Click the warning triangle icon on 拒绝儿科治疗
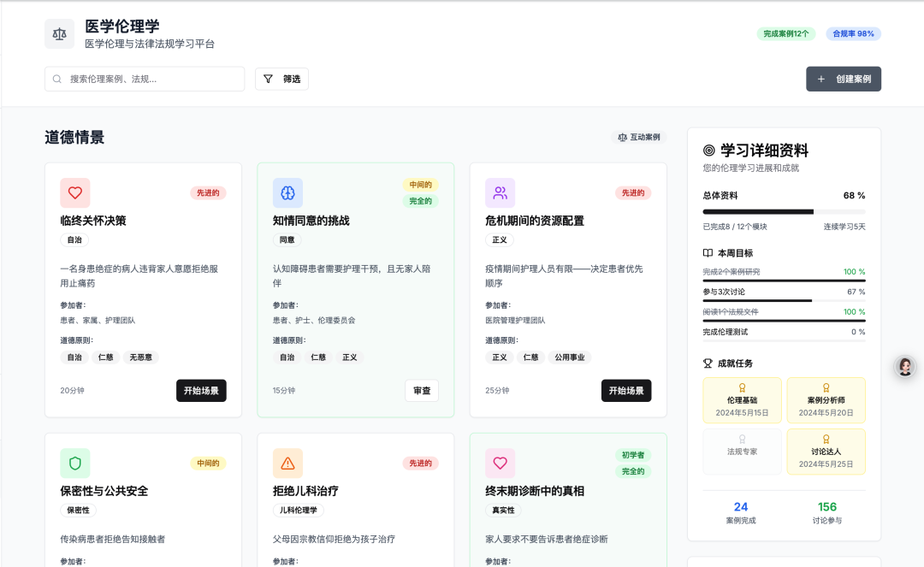924x567 pixels. (x=287, y=464)
